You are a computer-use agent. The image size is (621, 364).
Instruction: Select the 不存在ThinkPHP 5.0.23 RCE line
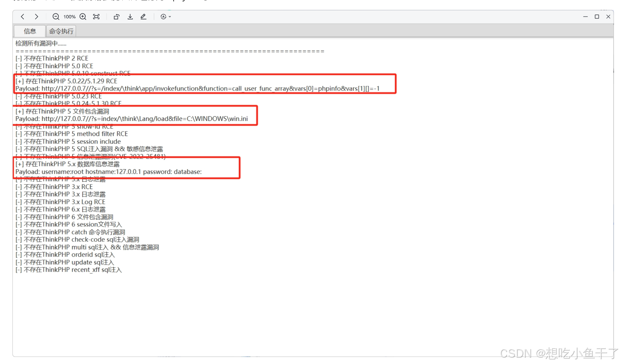pos(59,96)
